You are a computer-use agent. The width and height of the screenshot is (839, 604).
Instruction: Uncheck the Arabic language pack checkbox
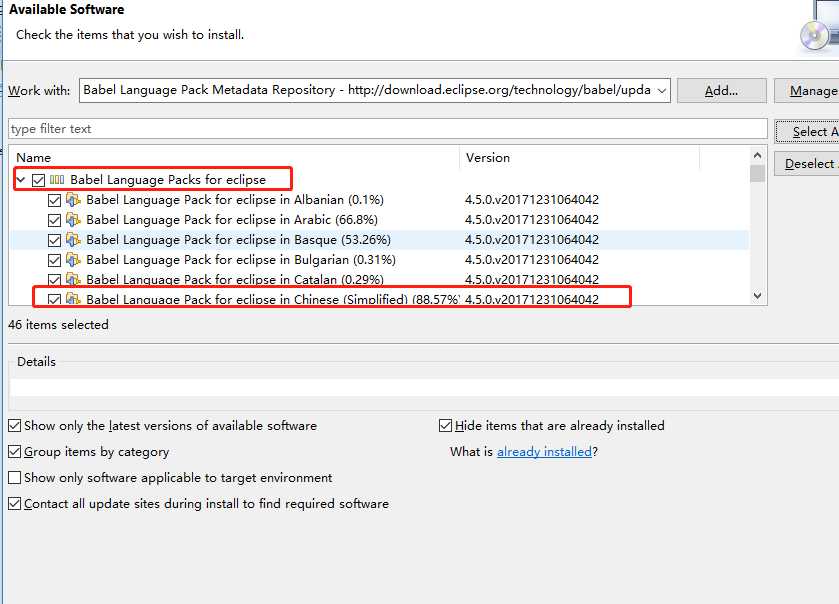54,220
